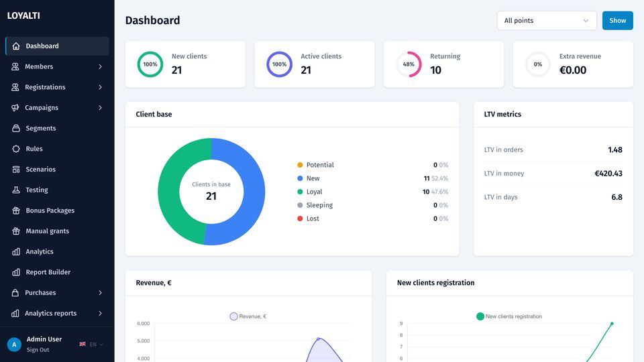This screenshot has height=362, width=644.
Task: Click the Analytics bar chart icon
Action: coord(16,251)
